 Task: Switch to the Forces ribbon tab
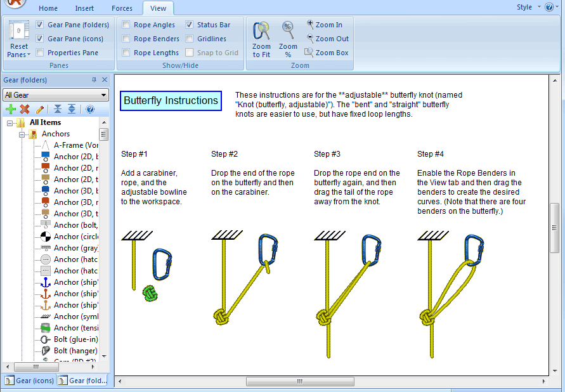pyautogui.click(x=122, y=8)
